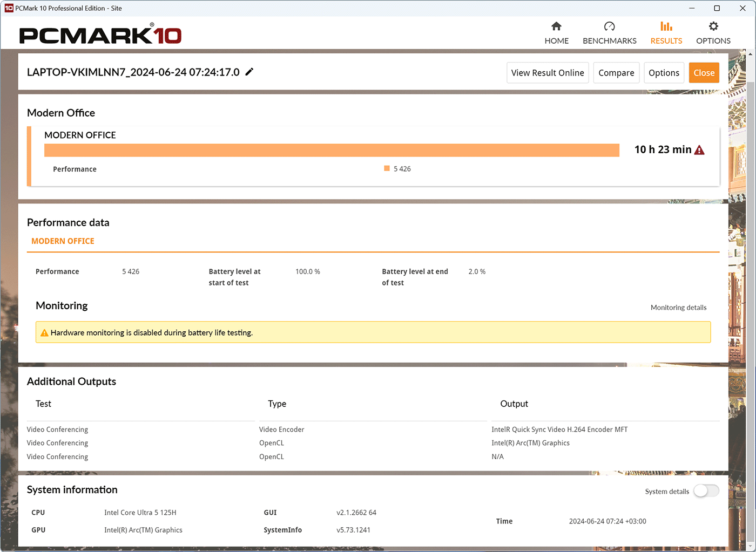The image size is (756, 552).
Task: Open the Monitoring details link
Action: pos(678,308)
